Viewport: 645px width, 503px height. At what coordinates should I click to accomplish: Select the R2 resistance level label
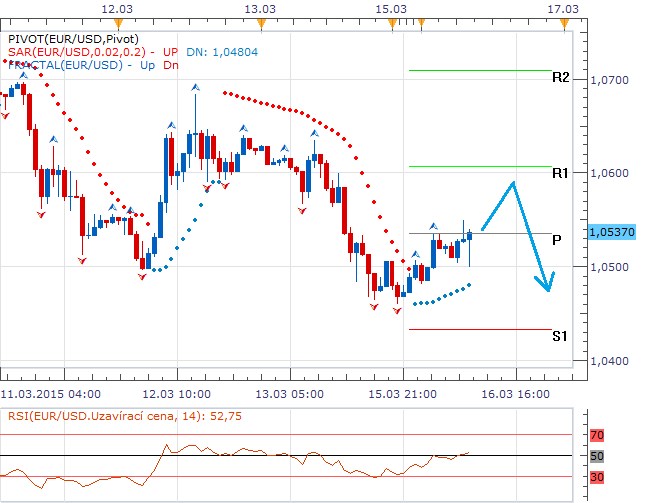click(x=561, y=77)
